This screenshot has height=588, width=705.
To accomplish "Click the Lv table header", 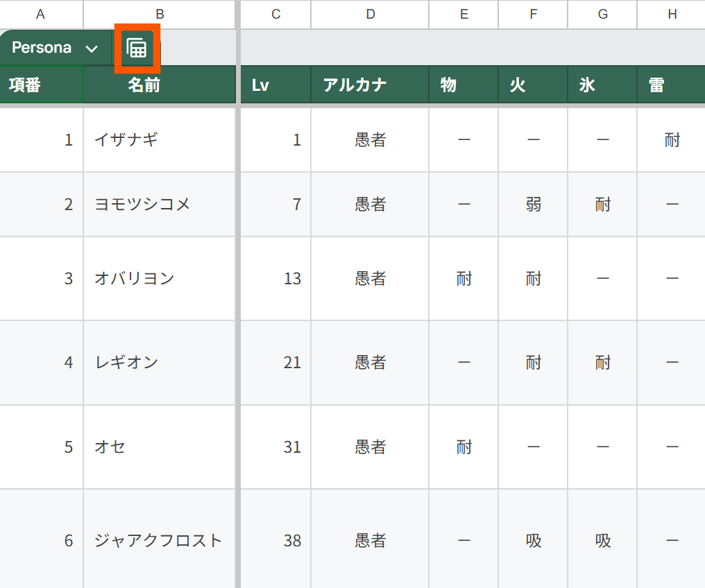I will pyautogui.click(x=275, y=85).
